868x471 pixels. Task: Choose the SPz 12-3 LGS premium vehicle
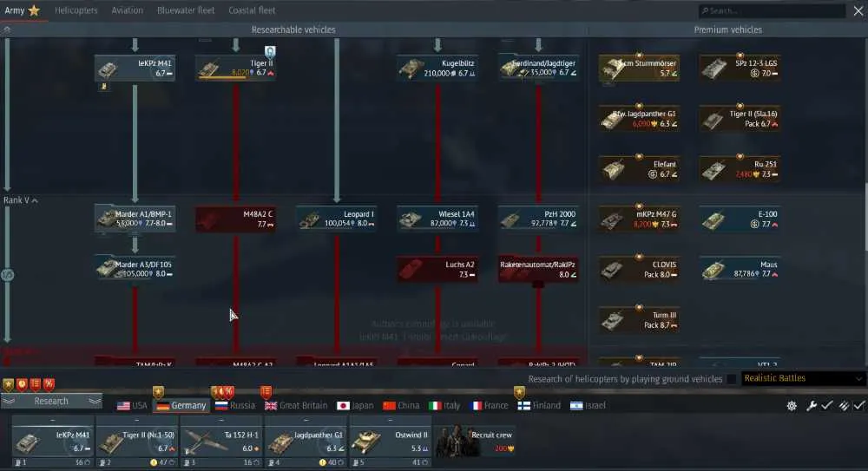pos(740,68)
